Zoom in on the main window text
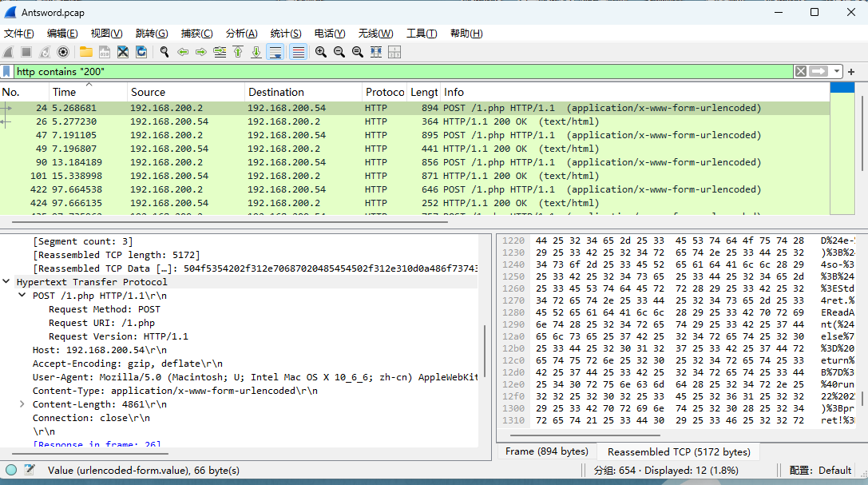This screenshot has height=485, width=868. coord(320,52)
